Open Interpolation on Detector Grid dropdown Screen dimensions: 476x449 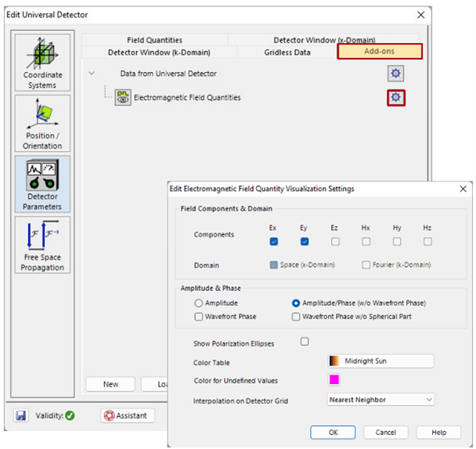pyautogui.click(x=380, y=400)
